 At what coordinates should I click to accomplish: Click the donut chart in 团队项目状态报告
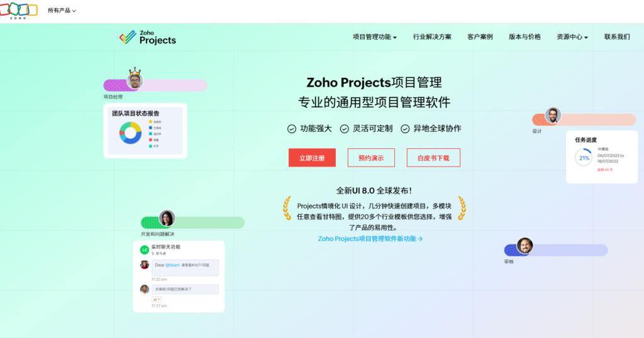(130, 133)
